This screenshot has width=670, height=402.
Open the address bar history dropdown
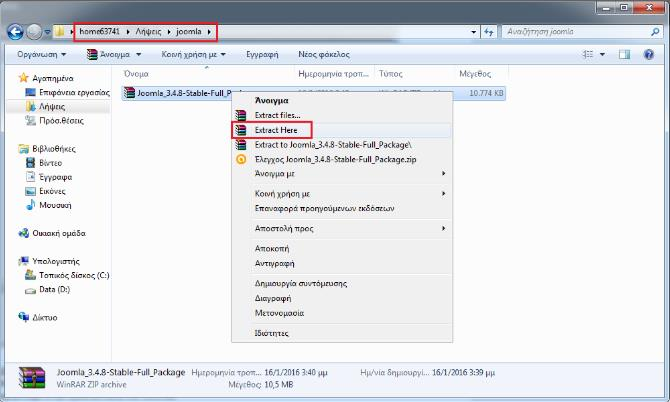[x=473, y=32]
